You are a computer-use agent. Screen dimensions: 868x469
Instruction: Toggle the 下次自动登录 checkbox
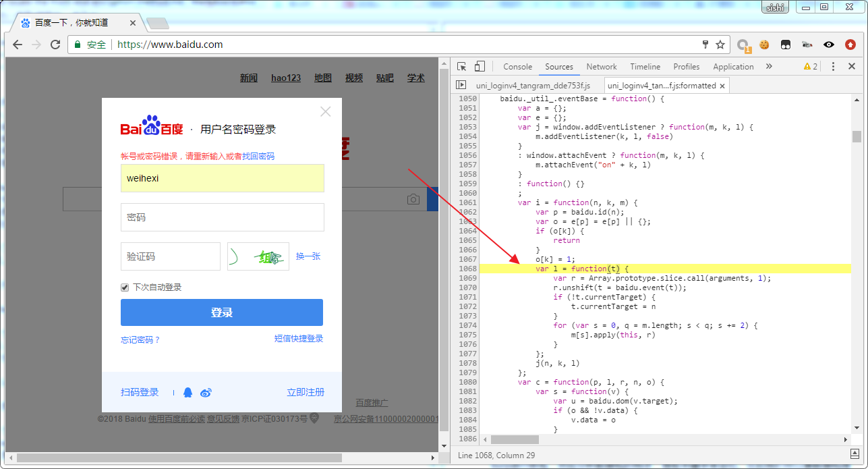pyautogui.click(x=125, y=287)
